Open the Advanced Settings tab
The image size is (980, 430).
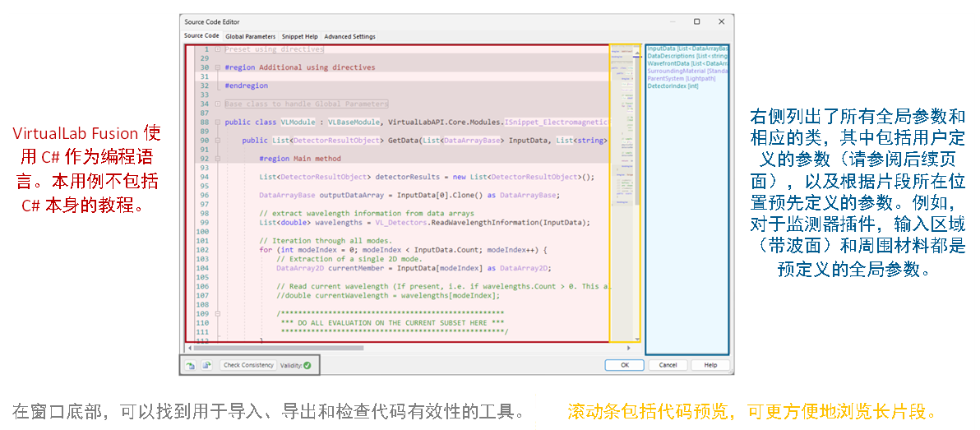tap(349, 37)
